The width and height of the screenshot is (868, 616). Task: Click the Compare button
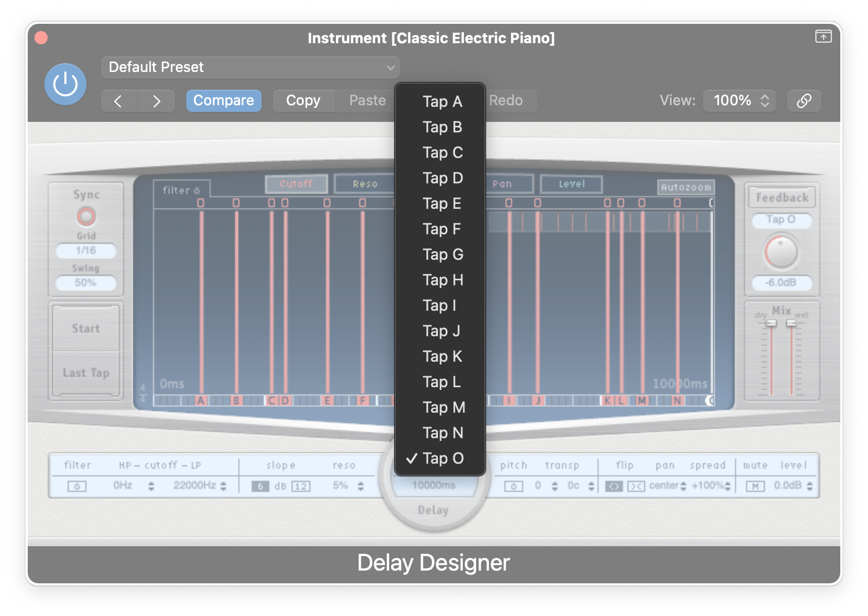(x=223, y=101)
